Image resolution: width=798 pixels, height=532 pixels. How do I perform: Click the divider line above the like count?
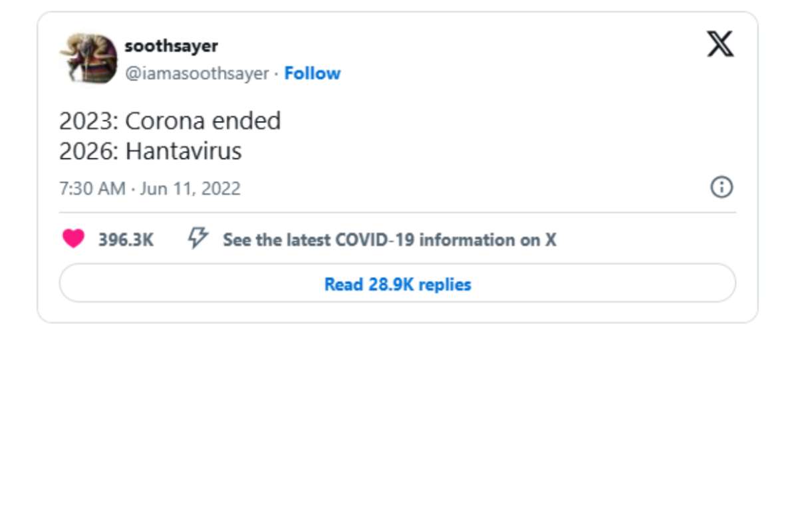point(398,213)
